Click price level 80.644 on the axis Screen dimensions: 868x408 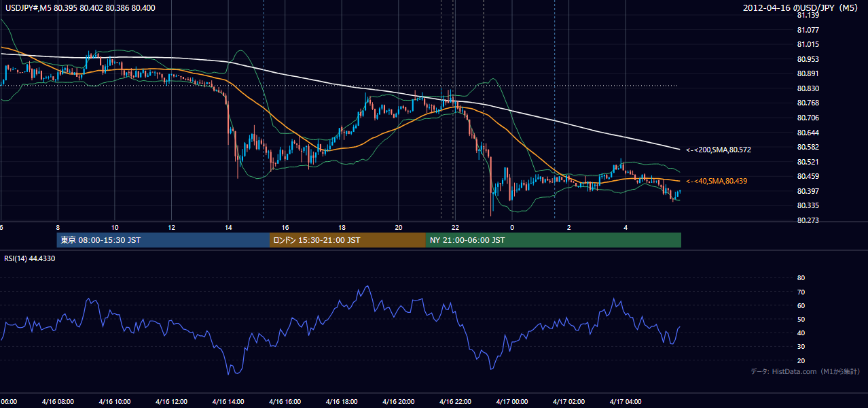click(807, 132)
